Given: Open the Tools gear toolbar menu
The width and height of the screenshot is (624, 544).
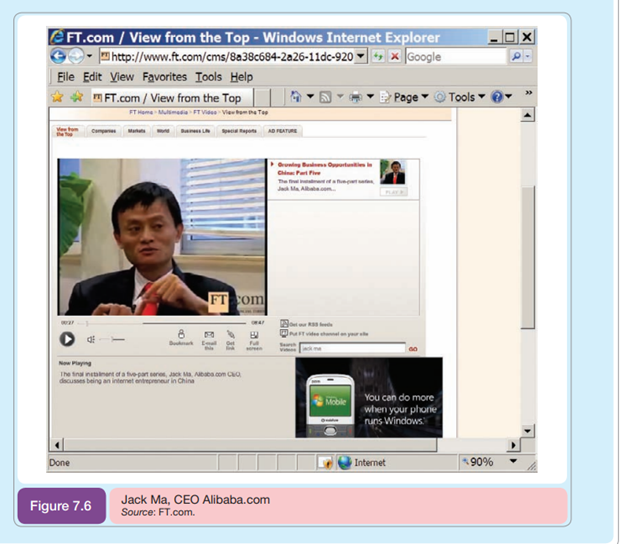Looking at the screenshot, I should (459, 97).
